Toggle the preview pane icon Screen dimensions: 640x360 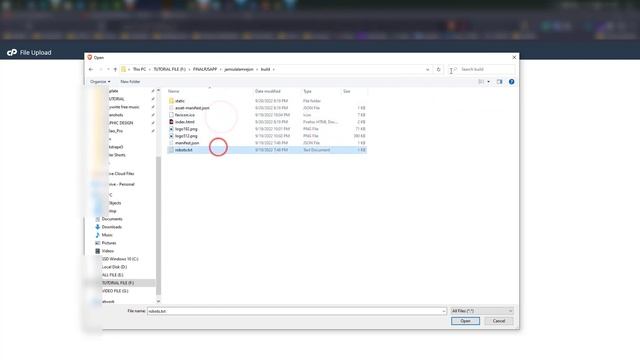(500, 82)
